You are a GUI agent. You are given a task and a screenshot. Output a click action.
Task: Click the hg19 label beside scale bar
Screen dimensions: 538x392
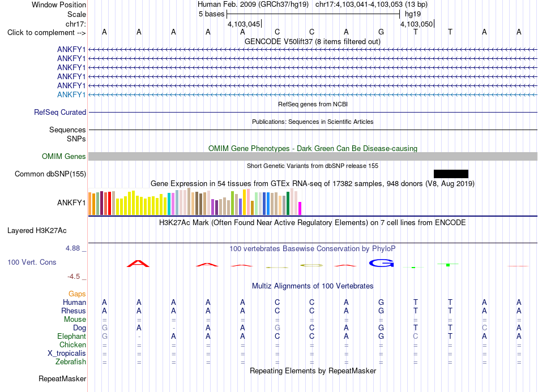tap(413, 14)
